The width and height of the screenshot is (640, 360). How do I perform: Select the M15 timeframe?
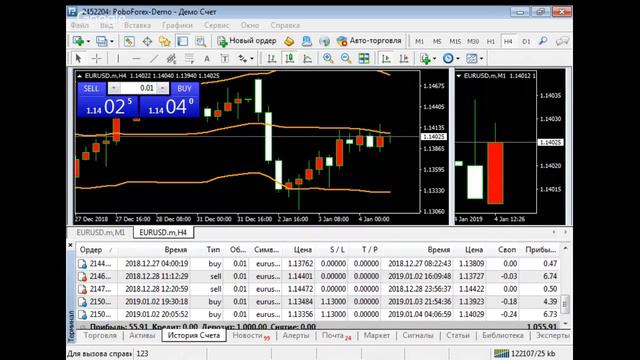click(x=455, y=41)
